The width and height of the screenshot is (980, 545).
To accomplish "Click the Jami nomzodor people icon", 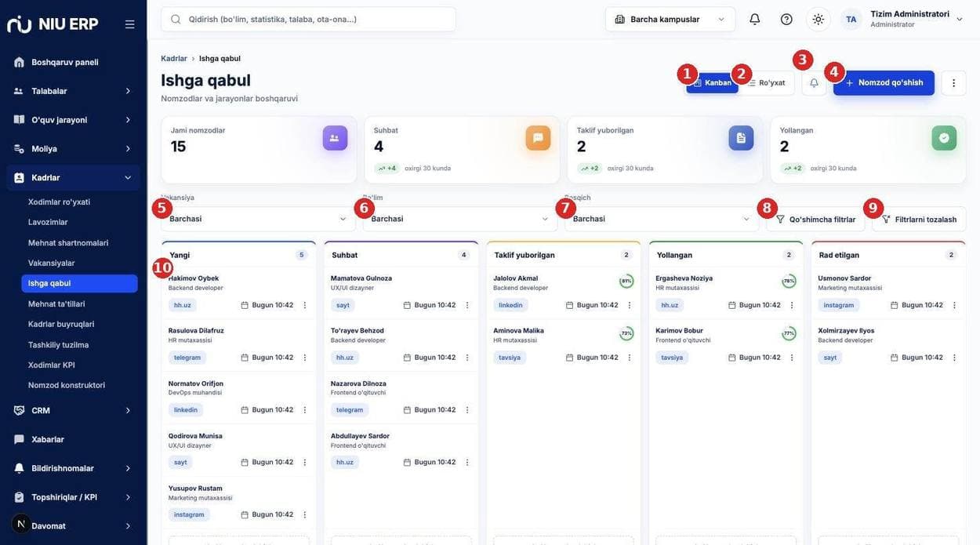I will 335,138.
